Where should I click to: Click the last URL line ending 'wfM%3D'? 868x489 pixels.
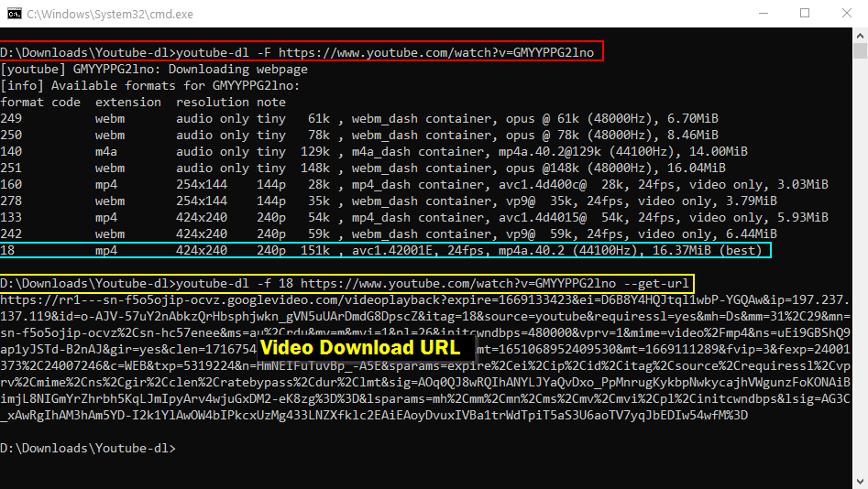click(374, 415)
